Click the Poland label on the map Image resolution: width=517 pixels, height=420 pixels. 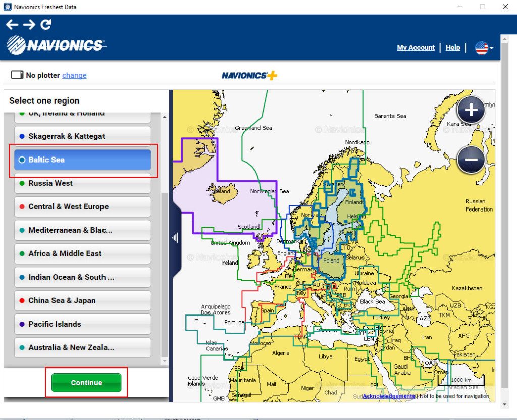click(331, 261)
